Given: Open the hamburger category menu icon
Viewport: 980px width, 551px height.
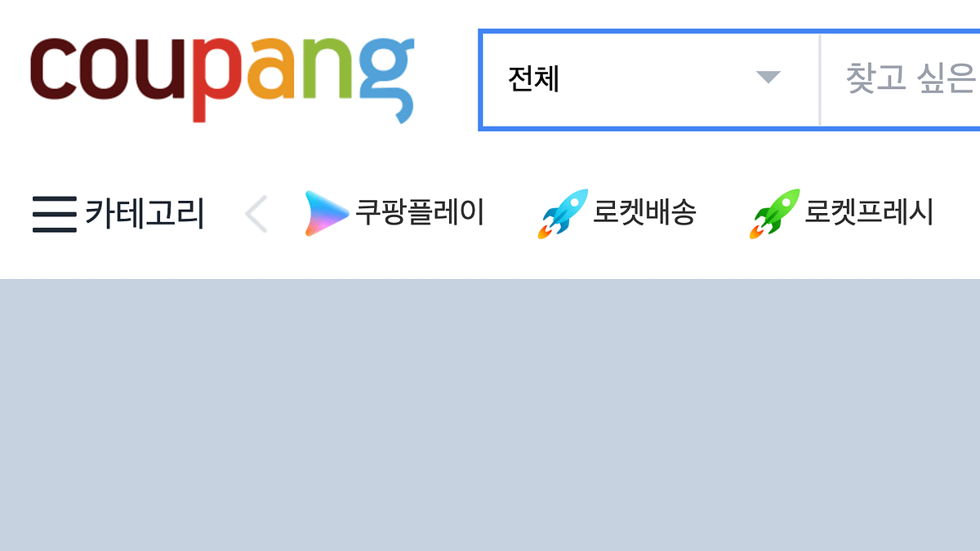Looking at the screenshot, I should [55, 214].
